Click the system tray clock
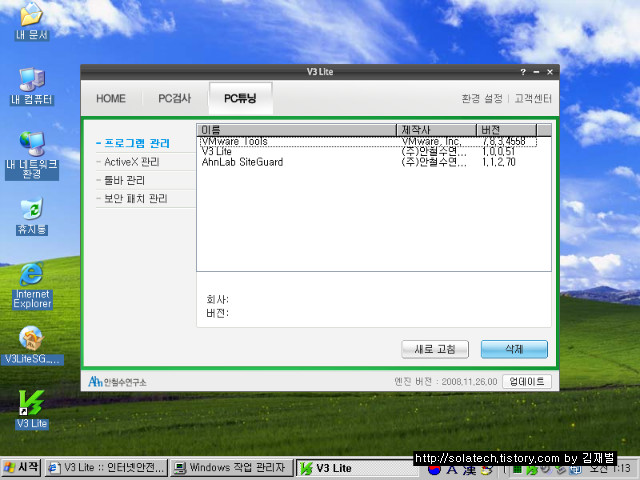Image resolution: width=640 pixels, height=480 pixels. pyautogui.click(x=610, y=469)
